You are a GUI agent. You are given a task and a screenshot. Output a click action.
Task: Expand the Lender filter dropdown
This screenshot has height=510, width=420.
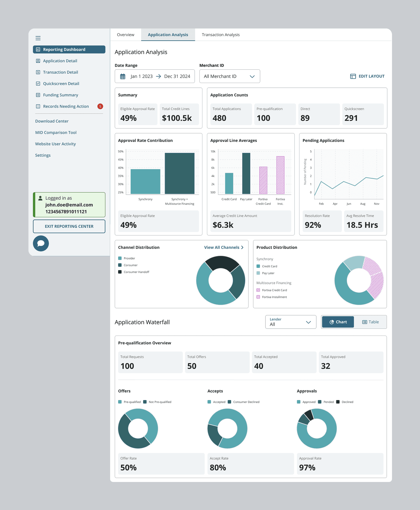click(290, 322)
